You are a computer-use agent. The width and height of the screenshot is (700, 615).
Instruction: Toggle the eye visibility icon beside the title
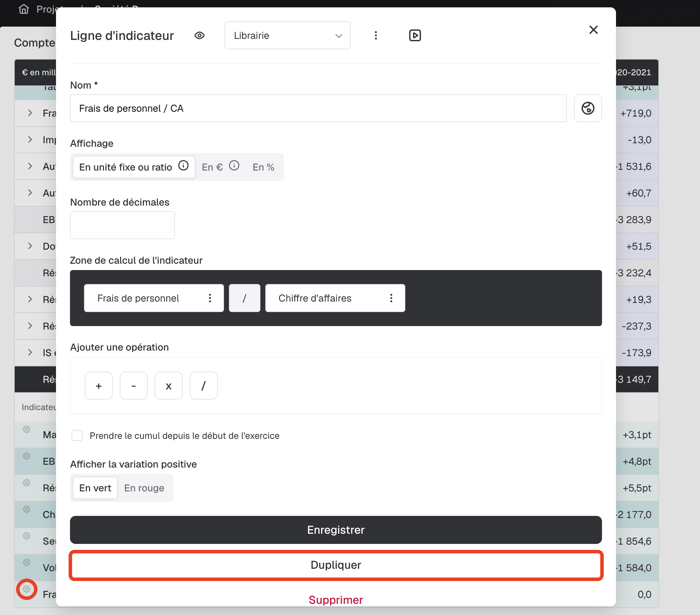(199, 35)
